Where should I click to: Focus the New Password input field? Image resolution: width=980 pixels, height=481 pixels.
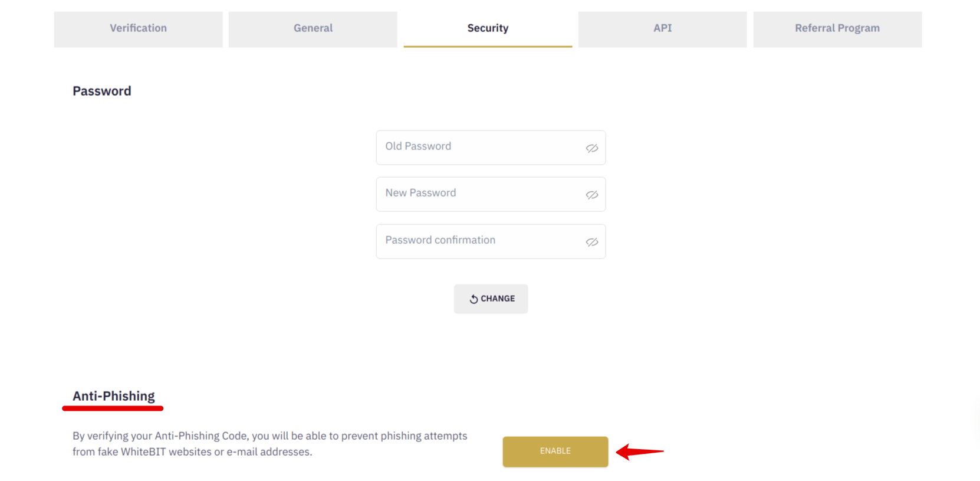[491, 194]
